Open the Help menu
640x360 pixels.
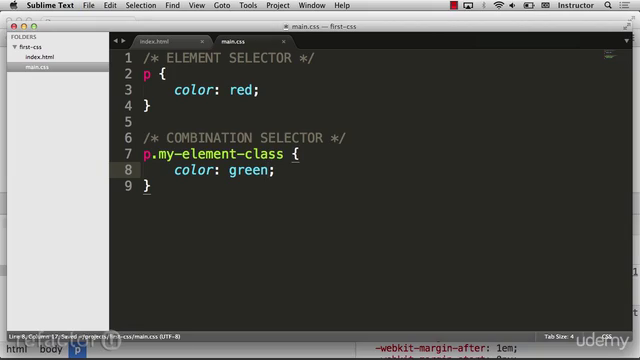coord(342,5)
